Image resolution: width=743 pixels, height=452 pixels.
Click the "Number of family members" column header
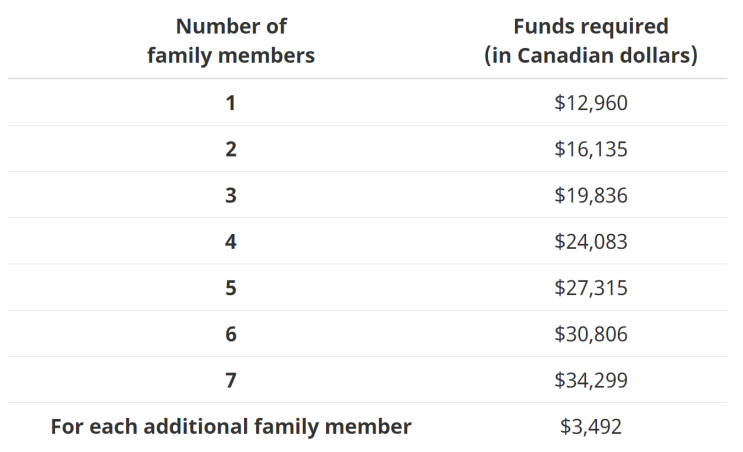click(231, 41)
